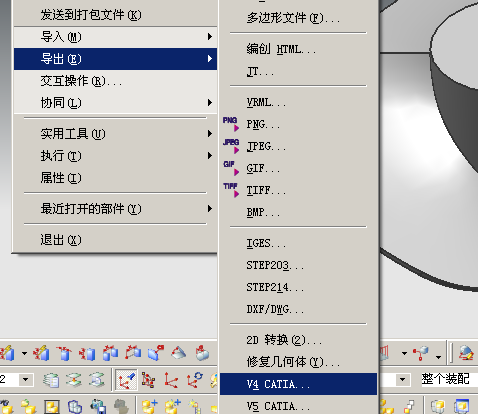Click blue block with top dimension icon

coord(65,353)
